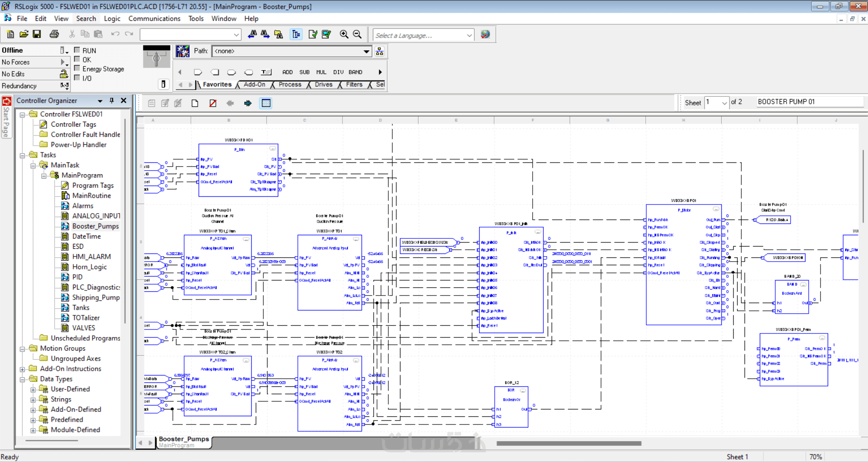Viewport: 868px width, 462px height.
Task: Click the network path browse icon
Action: [x=380, y=52]
